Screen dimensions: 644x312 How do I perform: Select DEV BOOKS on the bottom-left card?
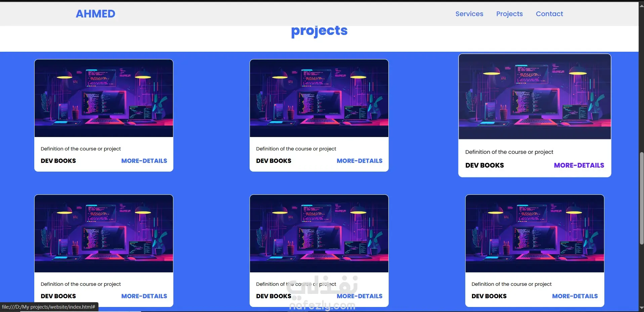(x=58, y=296)
